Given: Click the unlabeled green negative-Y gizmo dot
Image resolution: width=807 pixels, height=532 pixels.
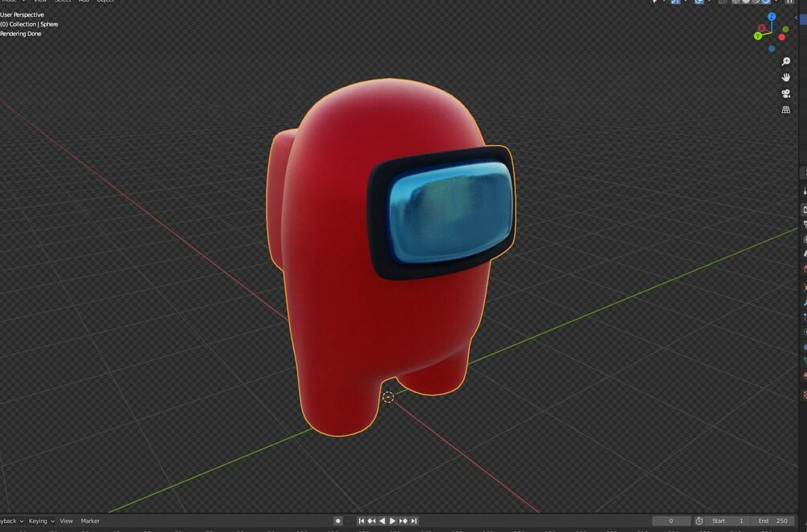Looking at the screenshot, I should (785, 30).
